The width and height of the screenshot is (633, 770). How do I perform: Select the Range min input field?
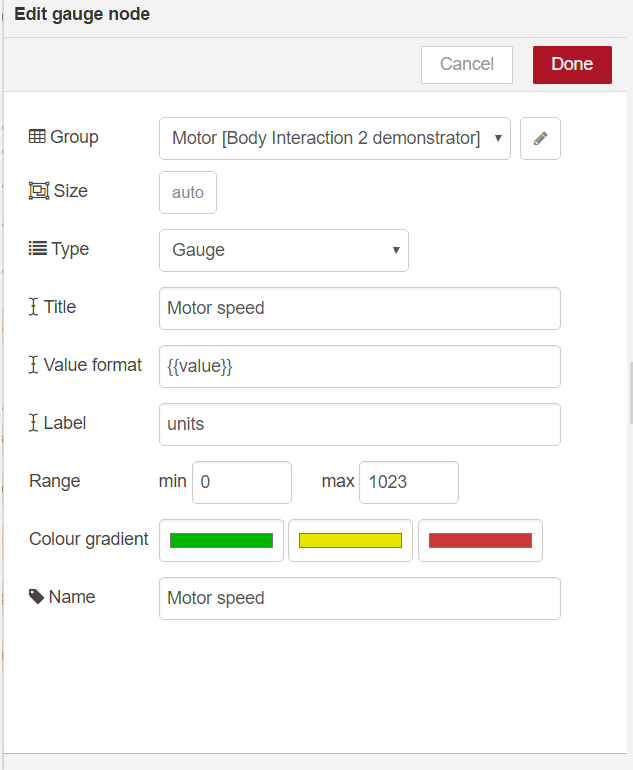coord(241,482)
